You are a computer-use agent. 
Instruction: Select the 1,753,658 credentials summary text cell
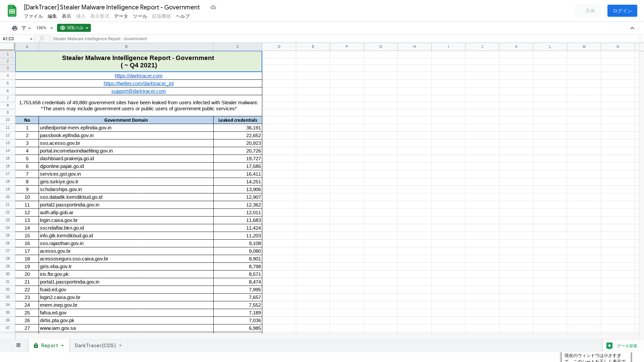click(139, 106)
